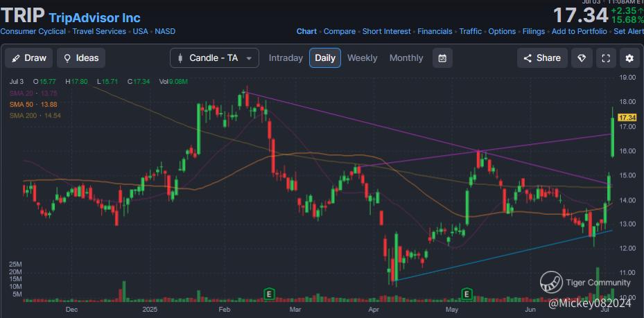
Task: Click the Set Alert link
Action: 629,32
